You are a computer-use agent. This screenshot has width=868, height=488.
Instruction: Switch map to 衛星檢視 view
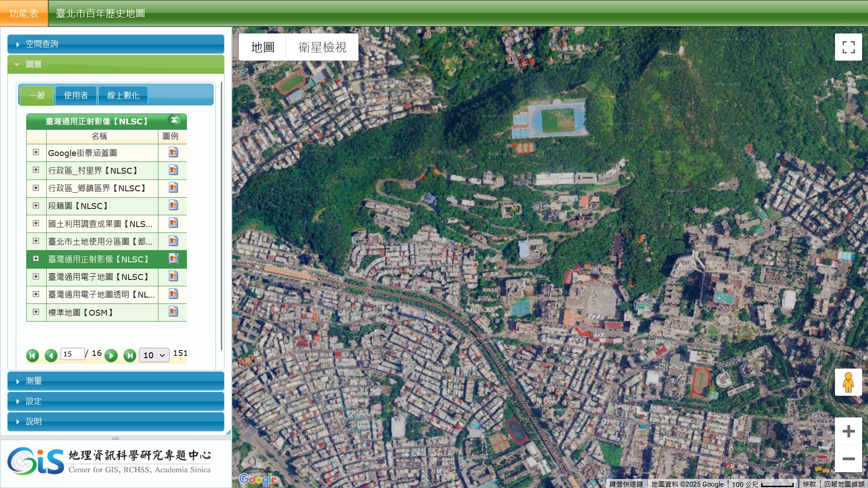[322, 47]
